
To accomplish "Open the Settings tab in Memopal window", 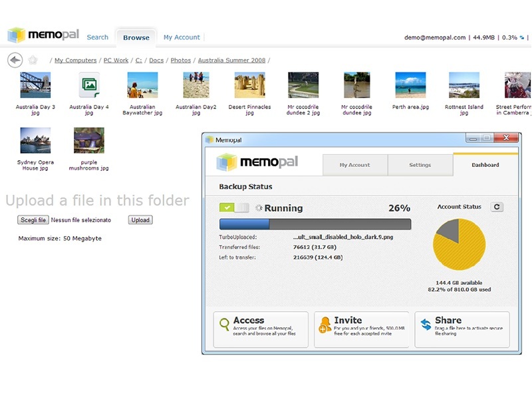I will [420, 165].
